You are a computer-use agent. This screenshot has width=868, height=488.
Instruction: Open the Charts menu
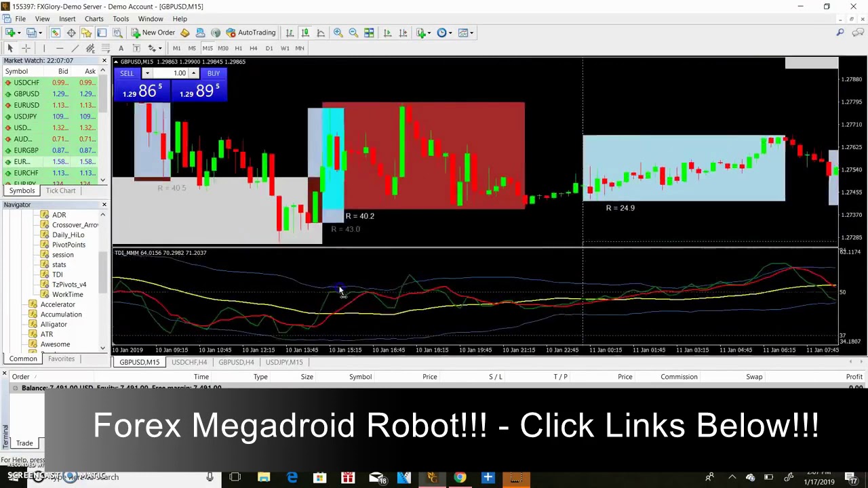point(94,19)
